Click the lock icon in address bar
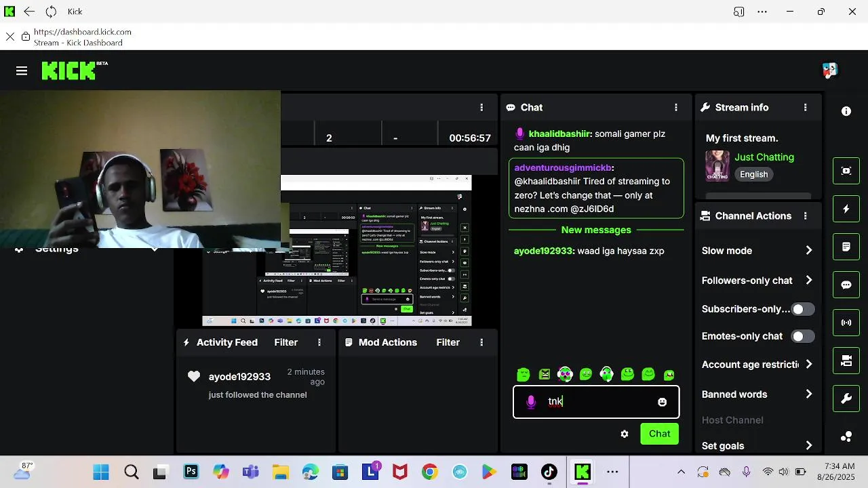The width and height of the screenshot is (868, 488). pyautogui.click(x=25, y=37)
